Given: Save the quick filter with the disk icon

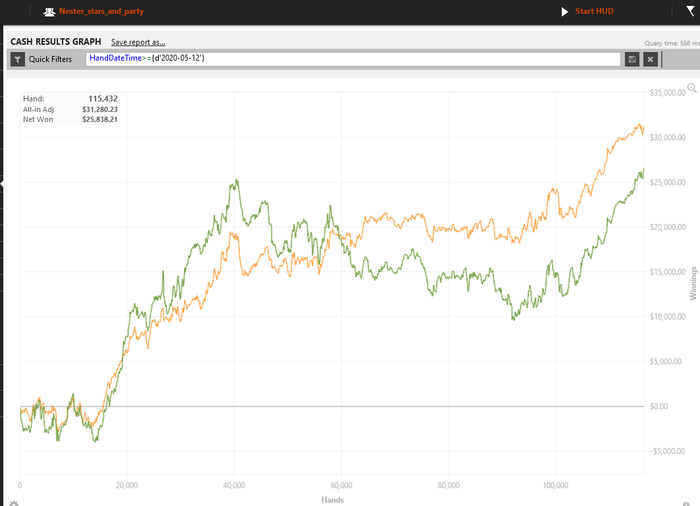Looking at the screenshot, I should click(632, 59).
